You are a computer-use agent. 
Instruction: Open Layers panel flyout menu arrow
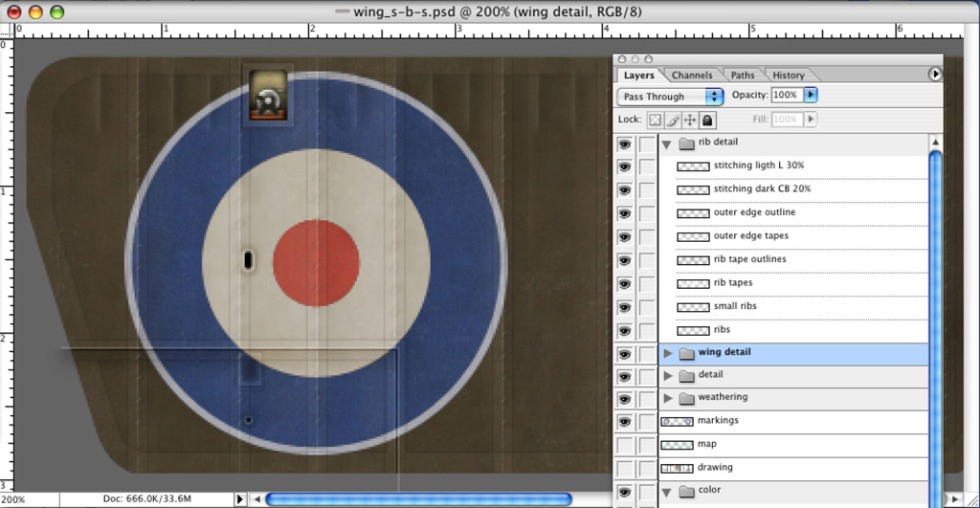pyautogui.click(x=935, y=74)
